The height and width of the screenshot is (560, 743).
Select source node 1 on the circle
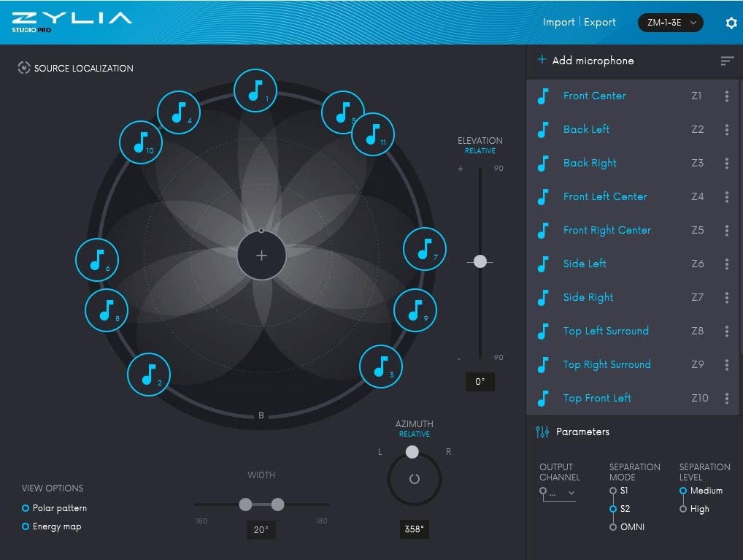point(255,91)
